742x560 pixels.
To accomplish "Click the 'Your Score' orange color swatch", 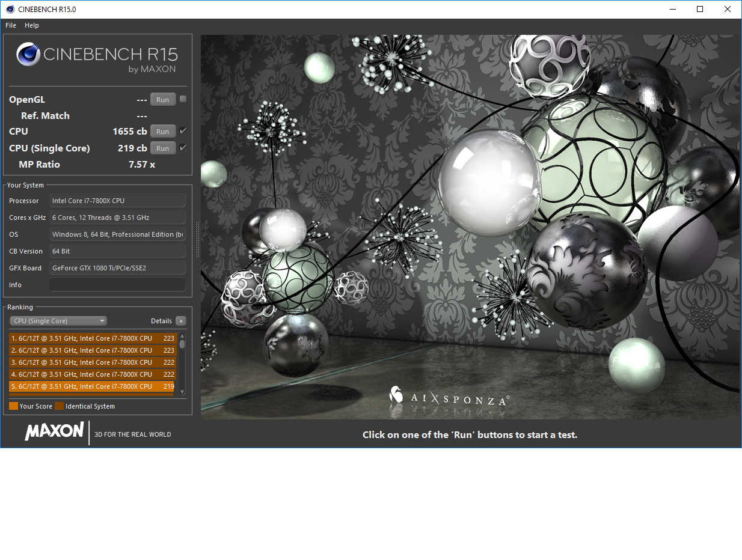I will pos(13,406).
